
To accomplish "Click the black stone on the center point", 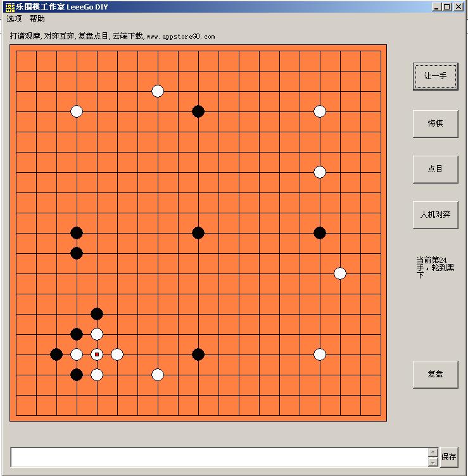I will pos(198,233).
